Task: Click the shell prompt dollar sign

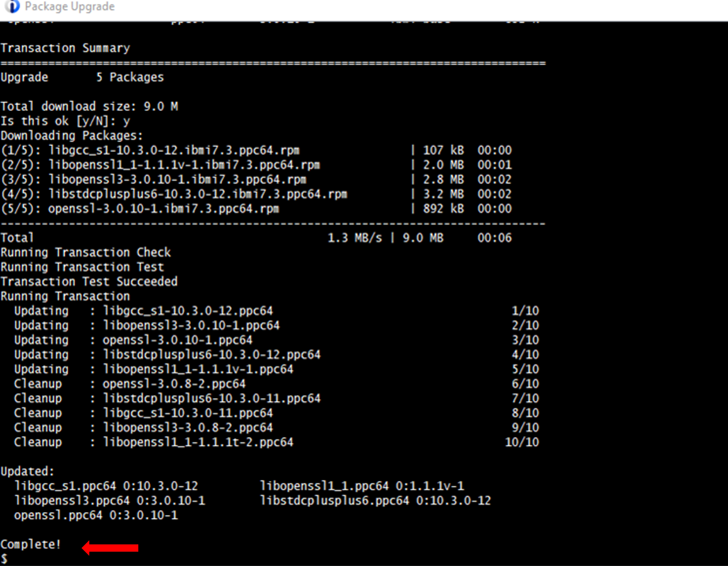Action: (4, 559)
